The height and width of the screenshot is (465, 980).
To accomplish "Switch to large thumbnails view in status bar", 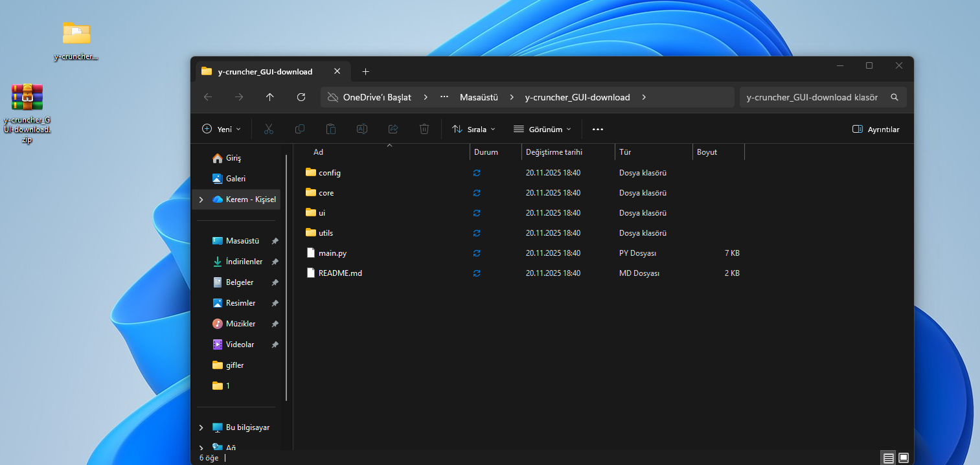I will coord(904,458).
